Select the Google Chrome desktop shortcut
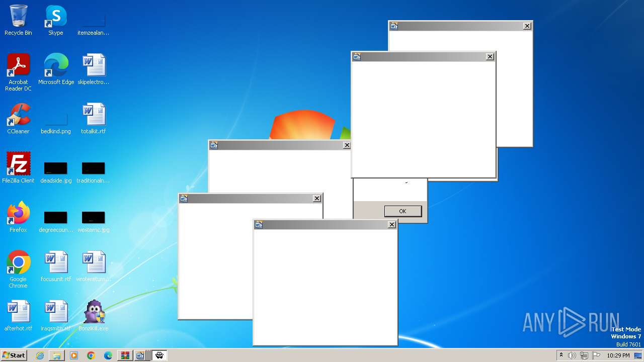This screenshot has width=644, height=362. pos(18,269)
